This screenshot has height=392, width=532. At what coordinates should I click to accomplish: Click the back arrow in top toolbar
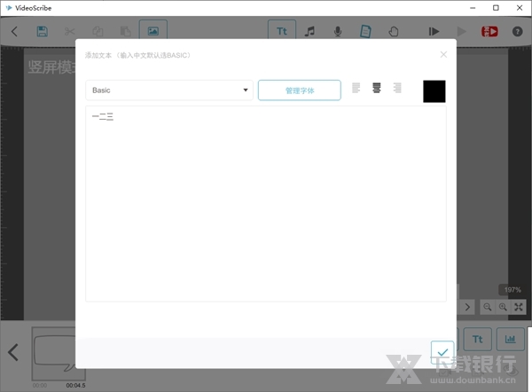(14, 31)
